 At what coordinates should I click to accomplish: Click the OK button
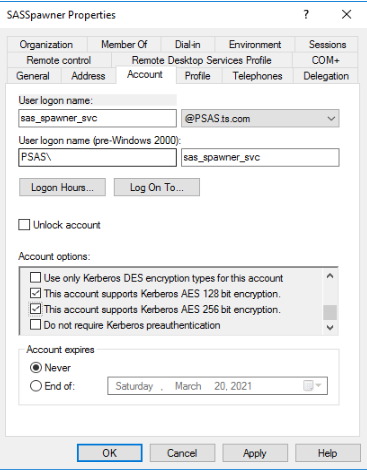pos(110,453)
